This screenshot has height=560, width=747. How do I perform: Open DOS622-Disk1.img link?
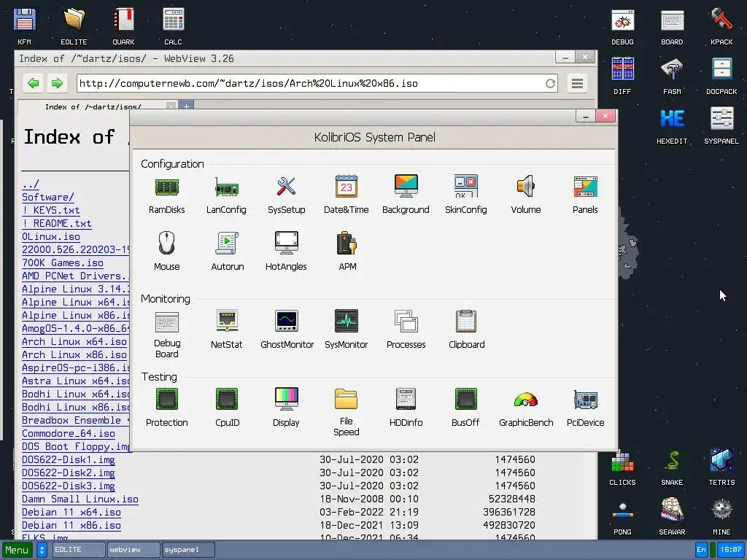69,460
